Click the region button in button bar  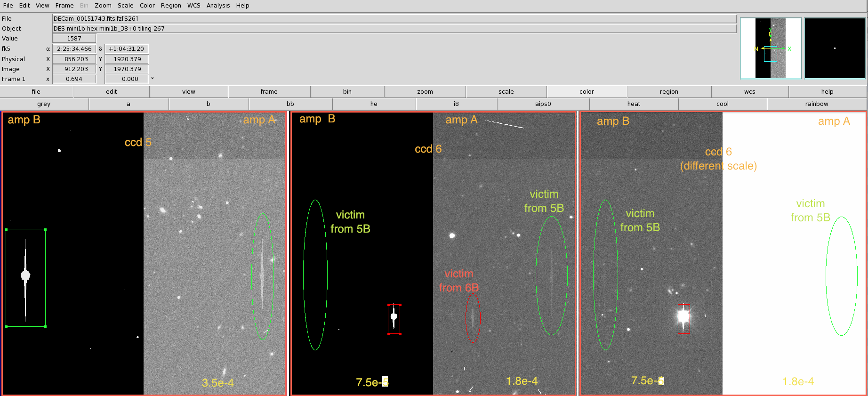tap(668, 92)
